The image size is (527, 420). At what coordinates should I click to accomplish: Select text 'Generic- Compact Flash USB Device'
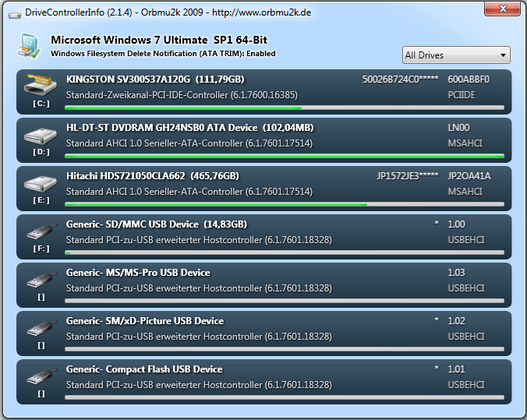click(144, 369)
